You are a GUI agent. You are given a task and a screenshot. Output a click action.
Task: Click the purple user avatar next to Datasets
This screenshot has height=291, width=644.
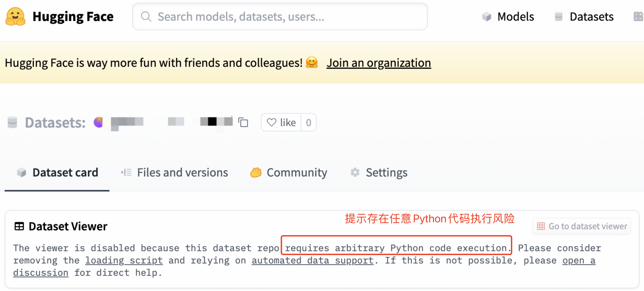point(98,122)
